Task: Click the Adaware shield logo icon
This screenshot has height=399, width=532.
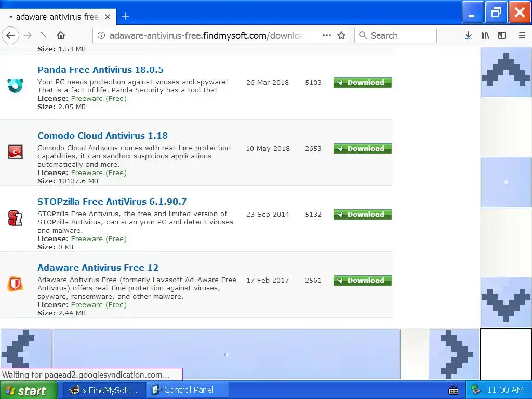Action: coord(15,284)
